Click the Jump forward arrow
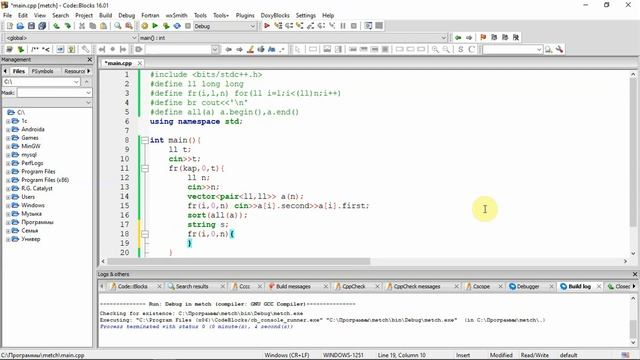This screenshot has width=640, height=360. [469, 38]
